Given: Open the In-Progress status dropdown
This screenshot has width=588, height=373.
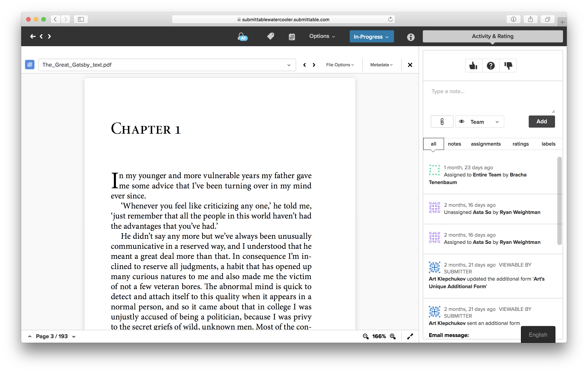Looking at the screenshot, I should pos(371,37).
